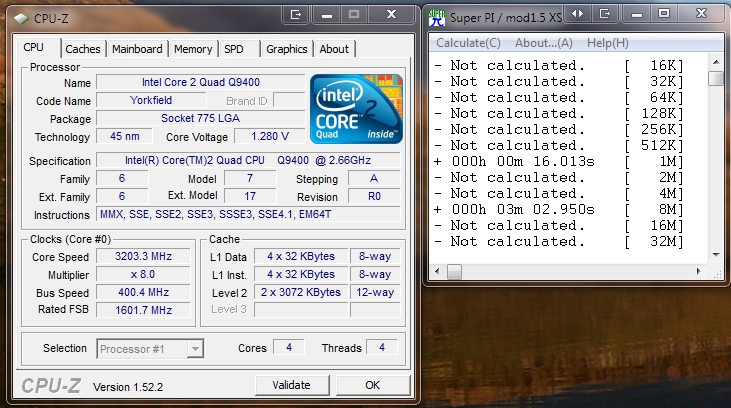Click the Not calculated 16K row
This screenshot has width=731, height=408.
558,66
